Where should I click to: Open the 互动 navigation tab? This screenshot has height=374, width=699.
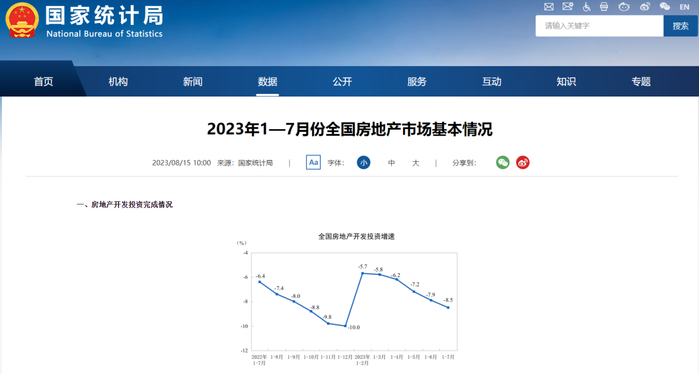click(492, 82)
